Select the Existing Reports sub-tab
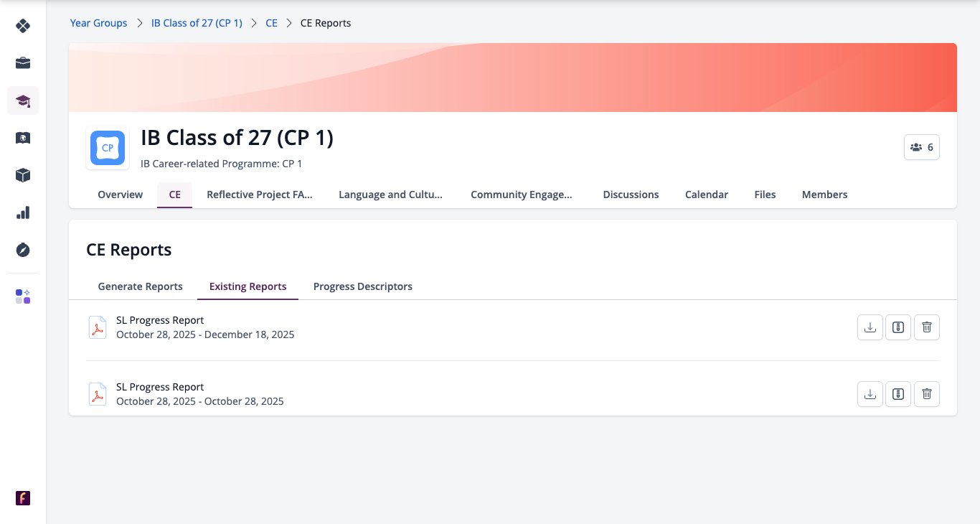The width and height of the screenshot is (980, 524). 248,286
